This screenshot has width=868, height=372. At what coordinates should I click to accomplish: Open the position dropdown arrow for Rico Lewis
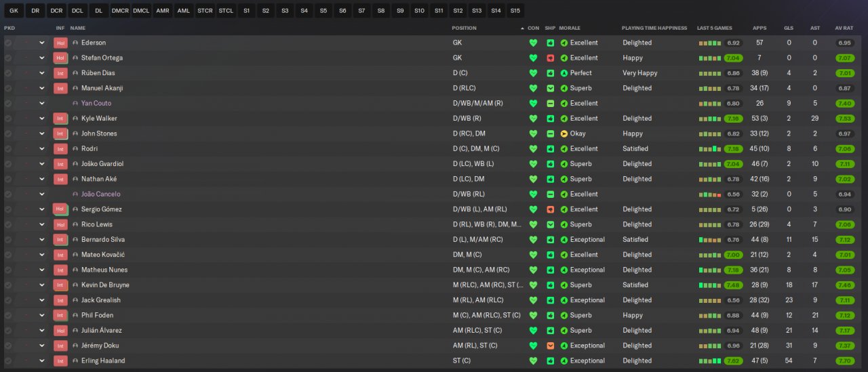[x=42, y=224]
